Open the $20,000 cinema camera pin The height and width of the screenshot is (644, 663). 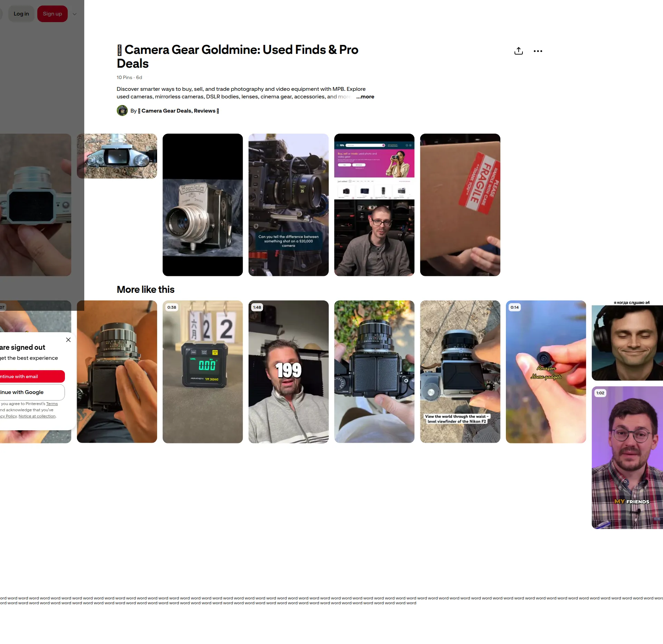coord(288,205)
